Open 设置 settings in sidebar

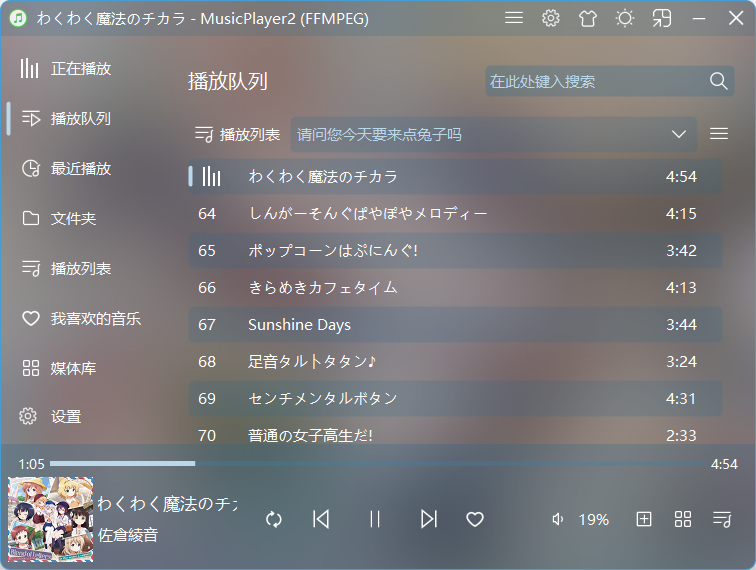[66, 416]
